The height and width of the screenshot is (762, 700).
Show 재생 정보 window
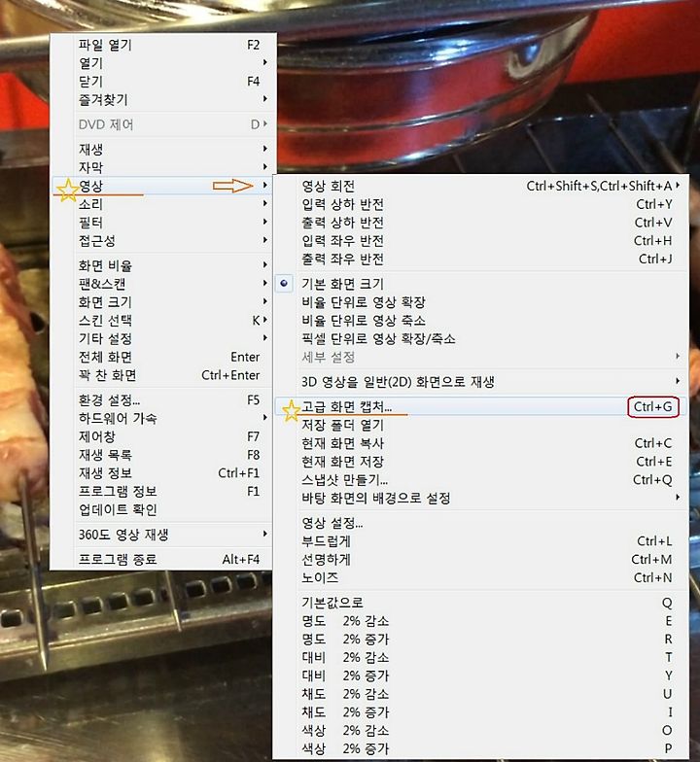[x=163, y=472]
